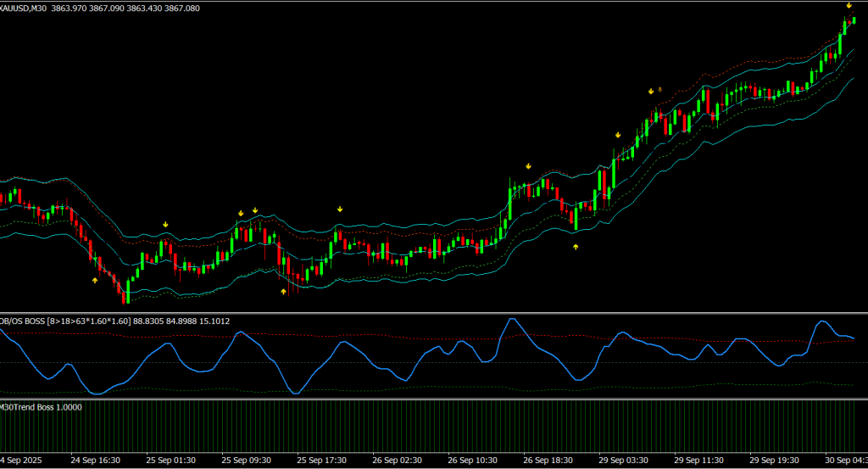Select the 25 Sep 09:30 time axis label
Image resolution: width=868 pixels, height=469 pixels.
point(247,460)
